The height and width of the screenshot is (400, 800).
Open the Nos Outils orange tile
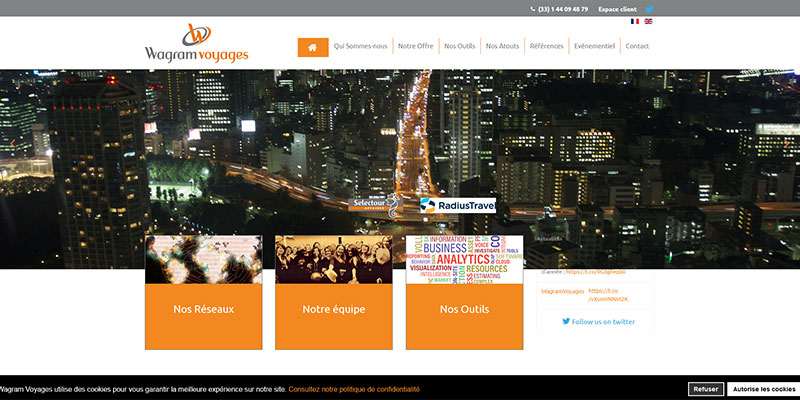pyautogui.click(x=464, y=316)
